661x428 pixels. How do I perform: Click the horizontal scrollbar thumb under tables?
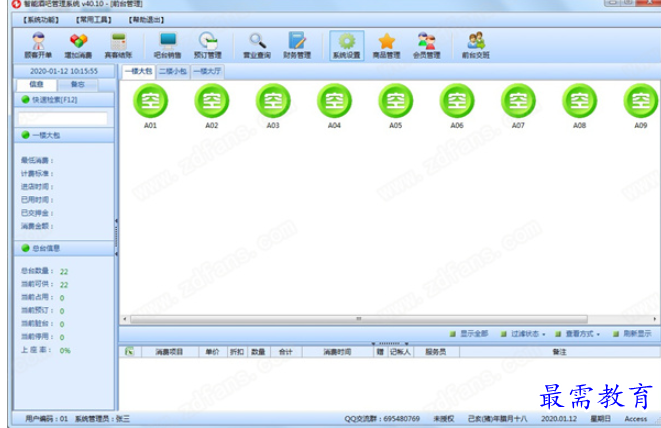pos(359,319)
